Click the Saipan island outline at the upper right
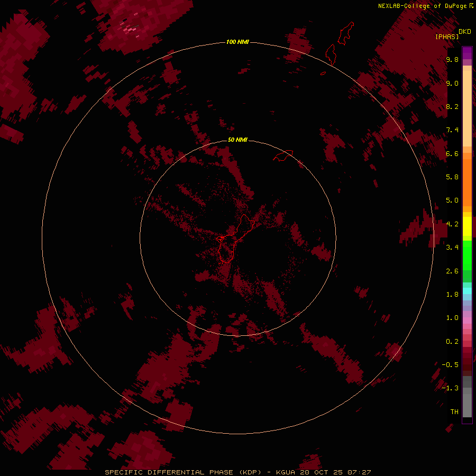476x476 pixels. (x=346, y=33)
